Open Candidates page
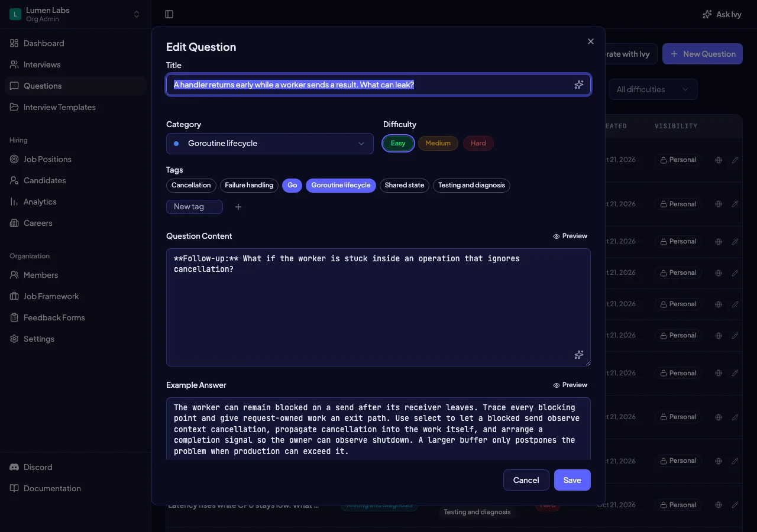Viewport: 757px width, 532px height. click(76, 180)
